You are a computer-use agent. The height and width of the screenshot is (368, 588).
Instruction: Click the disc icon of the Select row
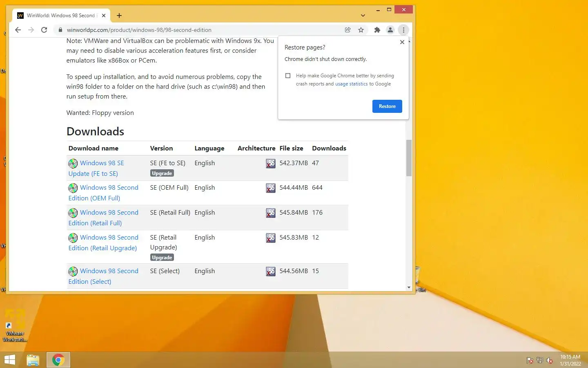coord(73,272)
